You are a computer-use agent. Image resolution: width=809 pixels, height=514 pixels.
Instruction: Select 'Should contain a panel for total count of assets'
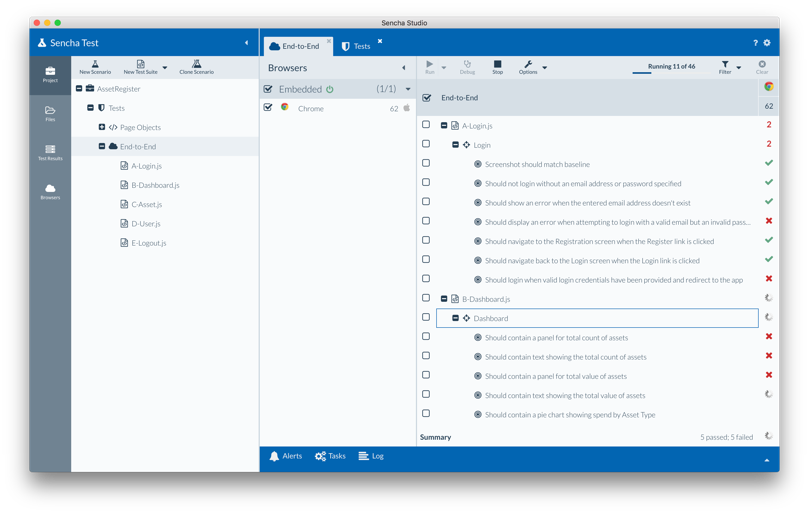coord(556,338)
